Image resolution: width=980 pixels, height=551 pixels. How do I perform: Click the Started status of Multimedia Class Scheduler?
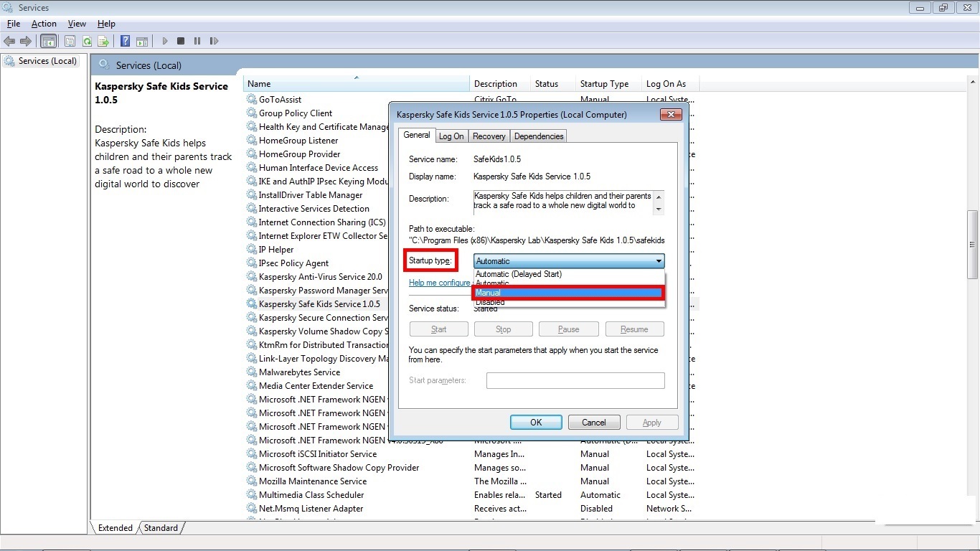tap(548, 495)
